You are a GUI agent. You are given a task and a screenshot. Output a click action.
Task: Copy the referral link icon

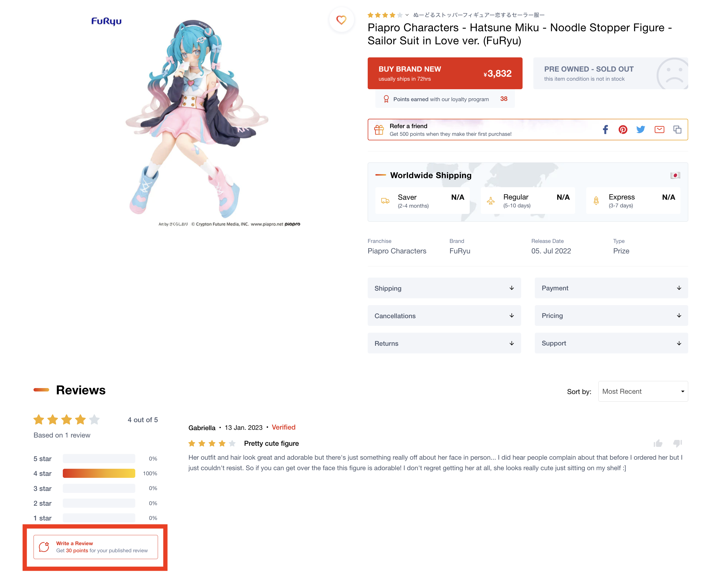pyautogui.click(x=677, y=130)
